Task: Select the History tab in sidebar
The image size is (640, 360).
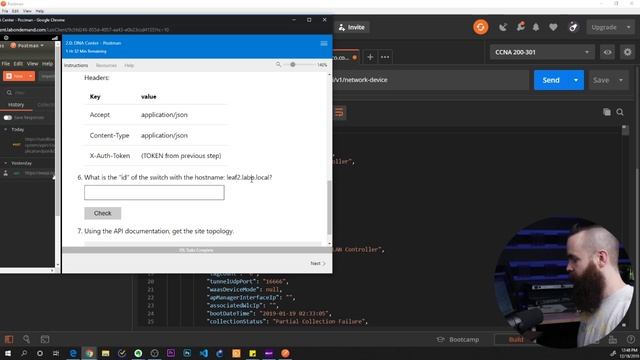Action: pyautogui.click(x=16, y=105)
